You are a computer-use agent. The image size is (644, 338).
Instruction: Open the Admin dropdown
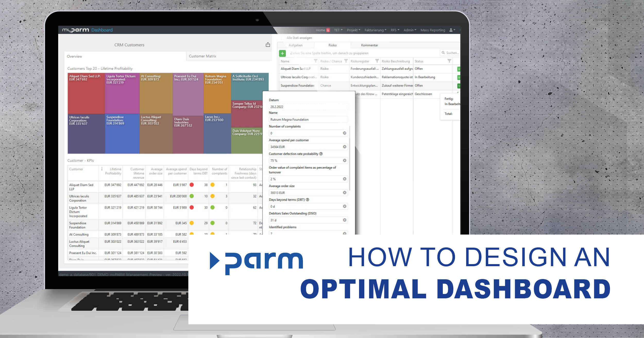410,30
